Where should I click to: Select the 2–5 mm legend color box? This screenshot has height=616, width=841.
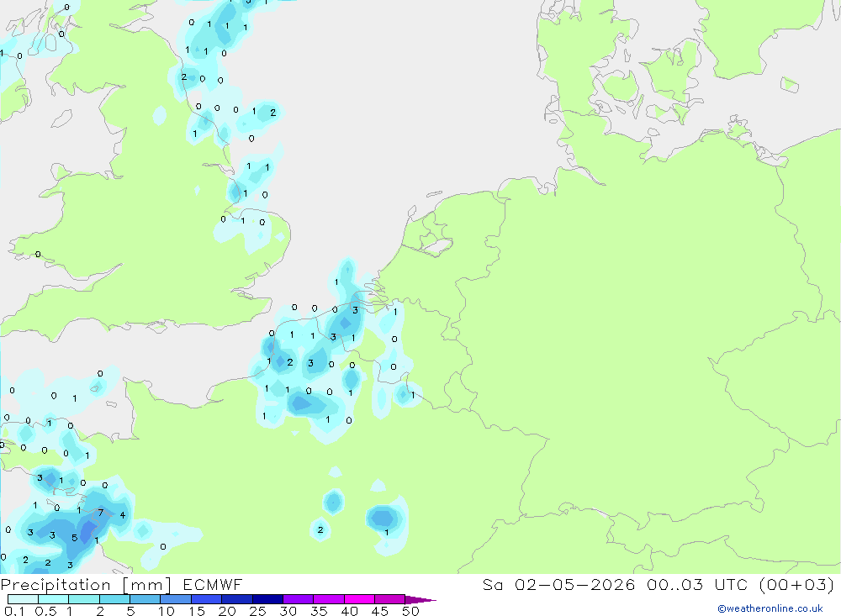point(114,599)
